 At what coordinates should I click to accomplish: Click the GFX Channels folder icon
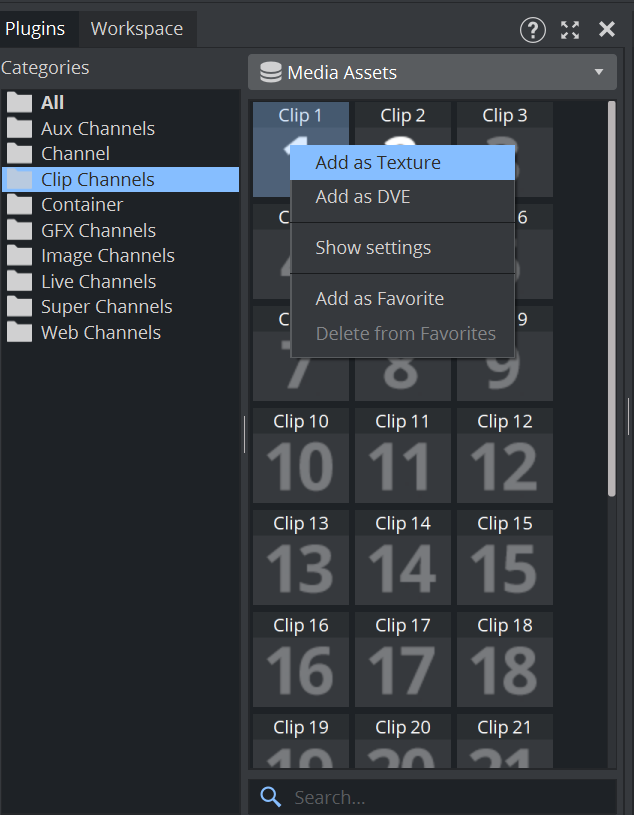pos(20,230)
